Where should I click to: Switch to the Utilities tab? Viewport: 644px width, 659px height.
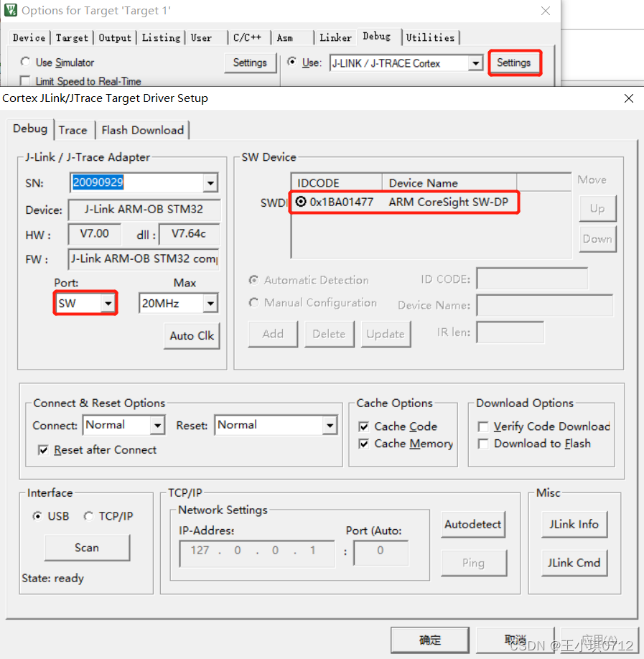[x=430, y=37]
